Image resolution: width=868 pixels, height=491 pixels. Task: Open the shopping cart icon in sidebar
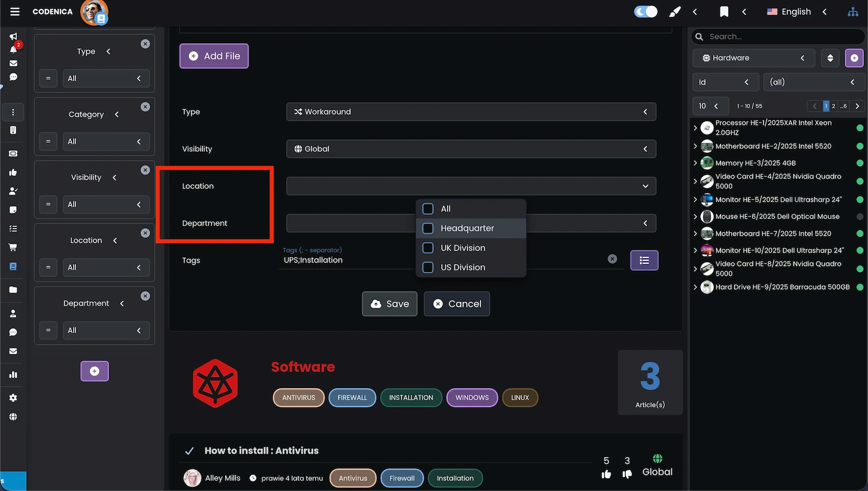pyautogui.click(x=13, y=247)
